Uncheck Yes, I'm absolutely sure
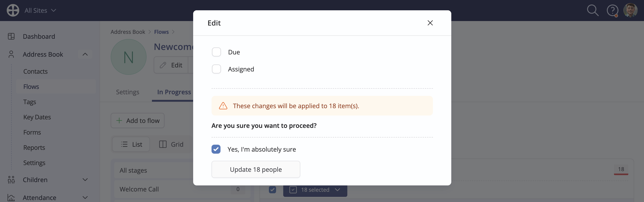This screenshot has width=644, height=202. [216, 149]
